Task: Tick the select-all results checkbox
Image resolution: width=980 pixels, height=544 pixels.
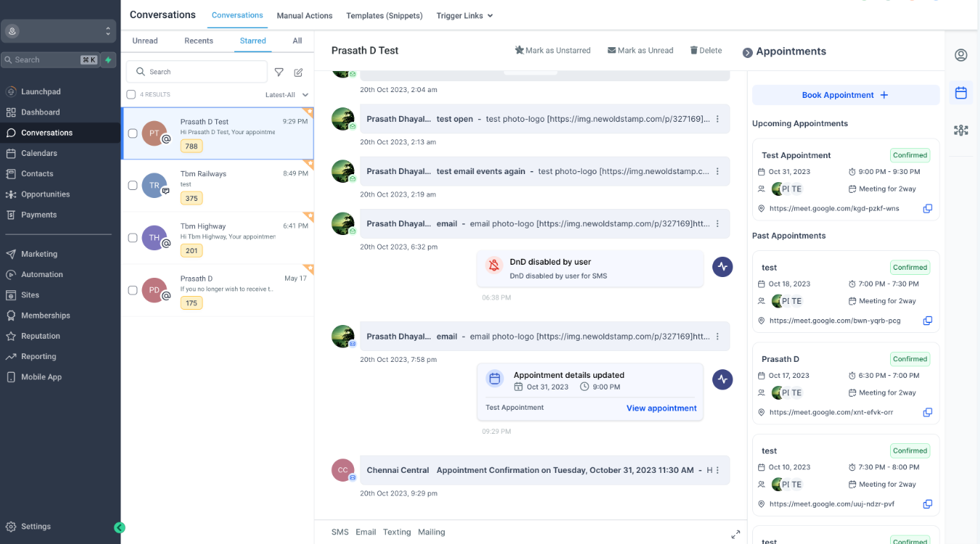Action: [x=131, y=94]
